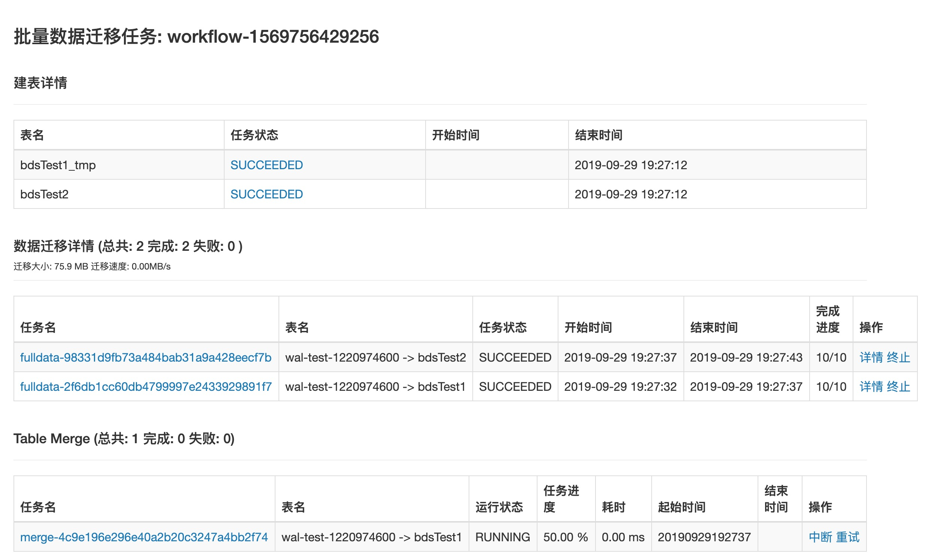Click start time 2019-09-29 19:27:37 of bdsTest2 task

click(620, 357)
